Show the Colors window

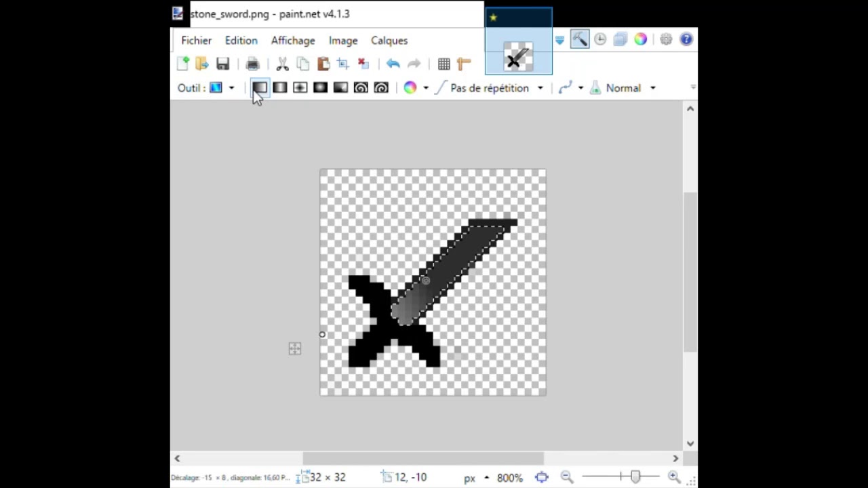(x=640, y=39)
